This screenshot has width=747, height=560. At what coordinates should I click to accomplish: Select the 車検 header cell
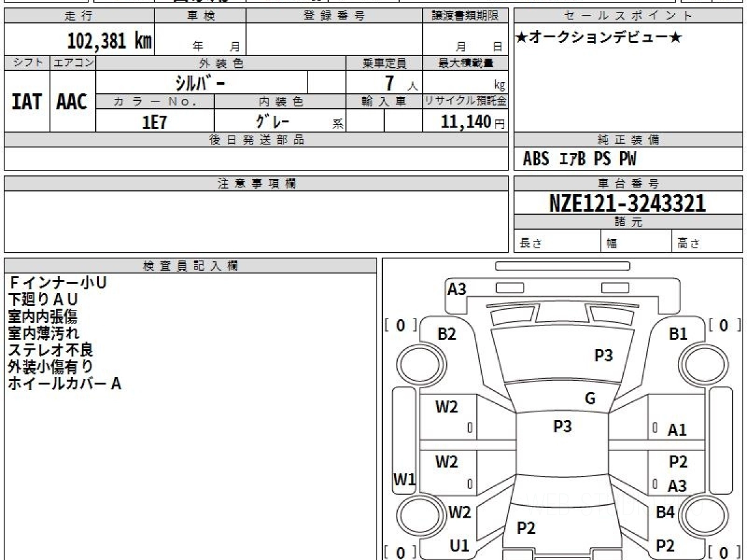tap(200, 16)
